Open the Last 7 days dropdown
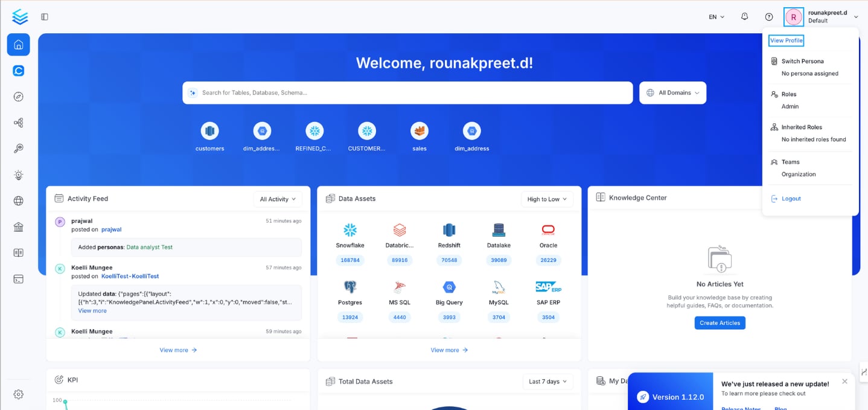The image size is (868, 410). 547,382
